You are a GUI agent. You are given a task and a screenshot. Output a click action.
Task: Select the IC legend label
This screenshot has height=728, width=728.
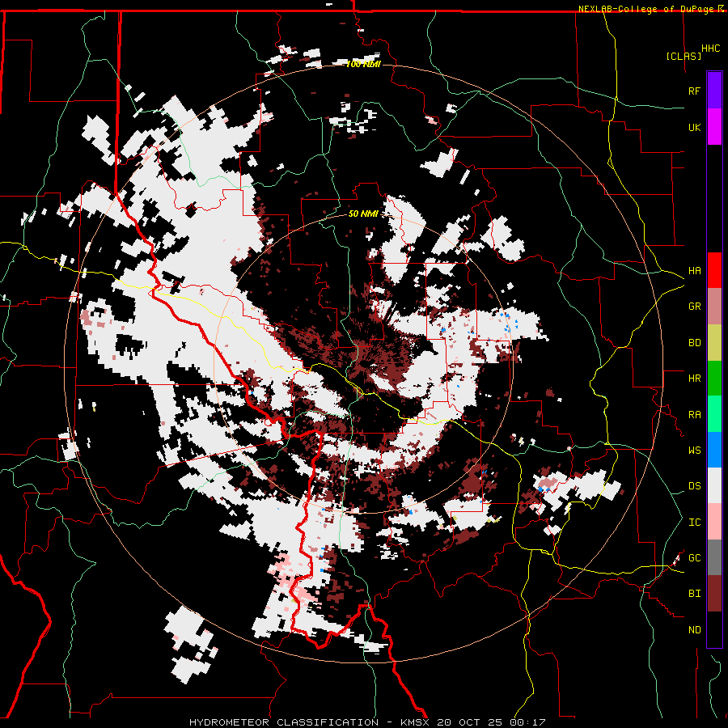click(x=694, y=523)
